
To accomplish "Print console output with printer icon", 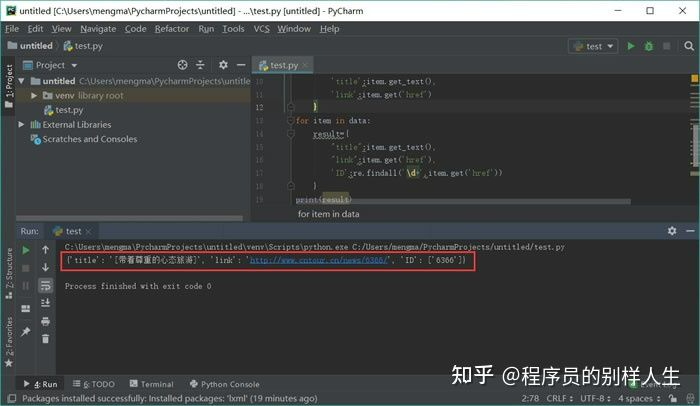I will tap(46, 321).
